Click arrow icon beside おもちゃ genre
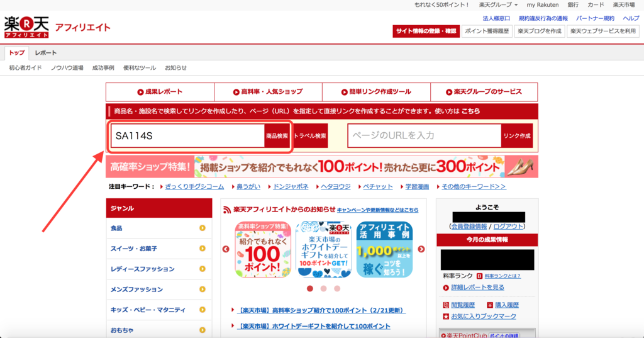The image size is (644, 338). pos(203,330)
